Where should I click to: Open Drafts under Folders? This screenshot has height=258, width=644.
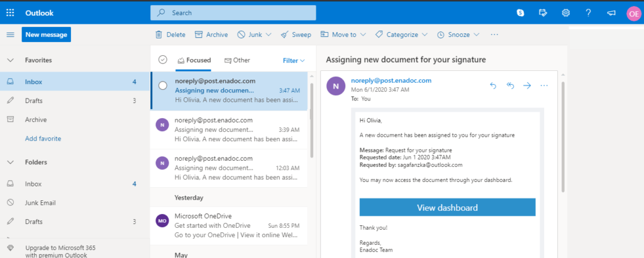75,222
